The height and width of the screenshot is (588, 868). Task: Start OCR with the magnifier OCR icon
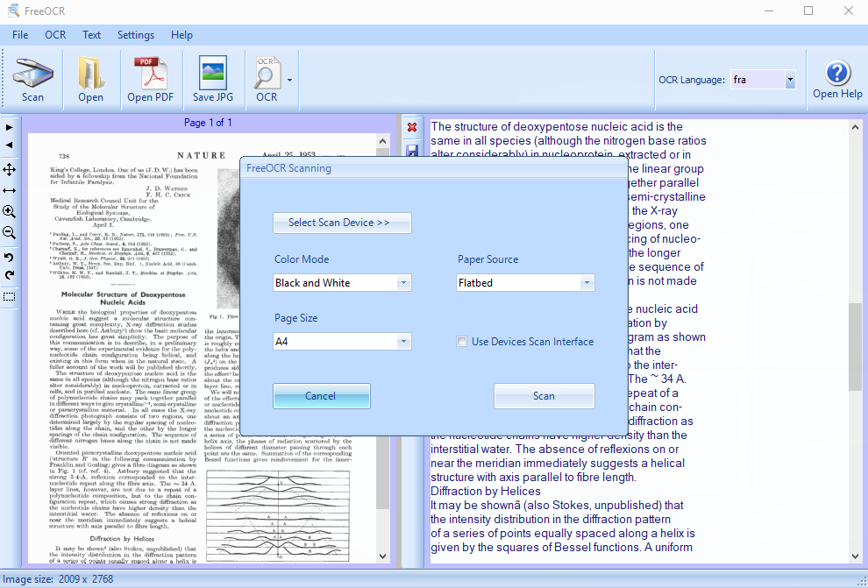(267, 81)
